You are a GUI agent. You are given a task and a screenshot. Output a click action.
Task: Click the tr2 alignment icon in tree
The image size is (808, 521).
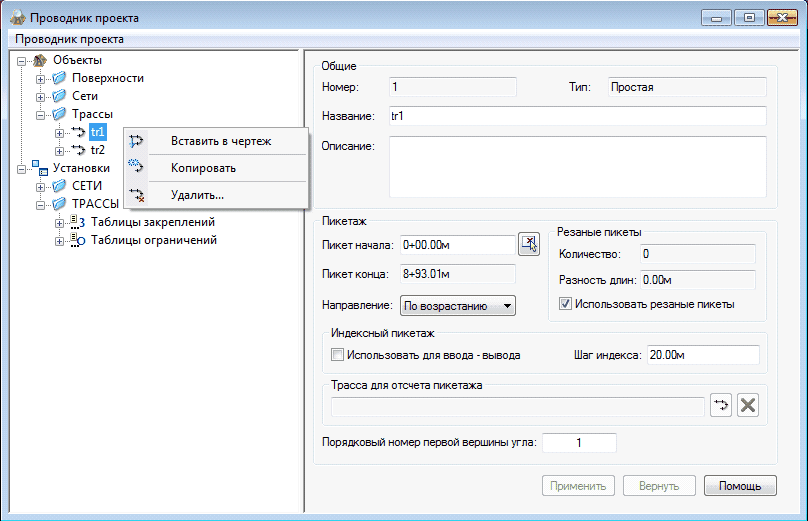pyautogui.click(x=78, y=150)
